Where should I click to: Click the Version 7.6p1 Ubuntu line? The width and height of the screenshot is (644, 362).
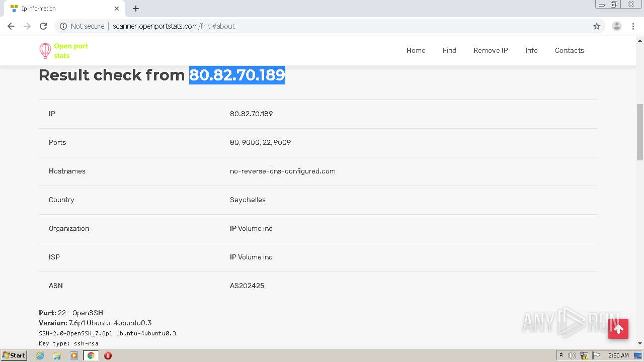tap(95, 323)
